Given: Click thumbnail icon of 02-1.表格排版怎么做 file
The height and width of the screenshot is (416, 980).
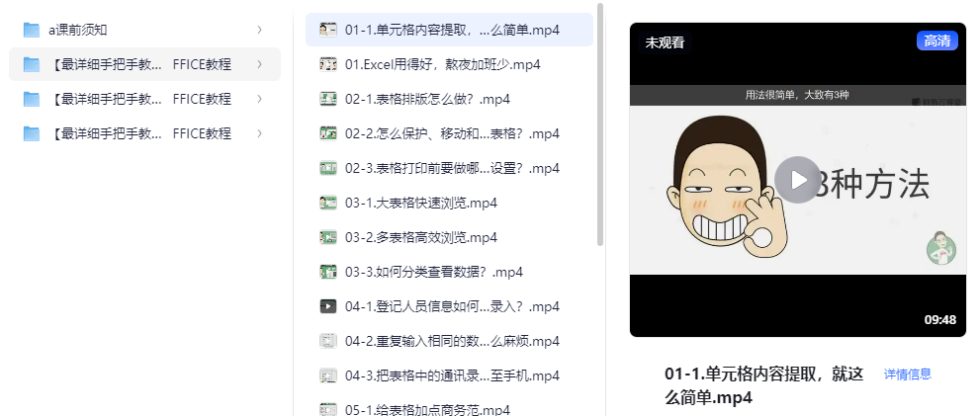Looking at the screenshot, I should (x=328, y=99).
